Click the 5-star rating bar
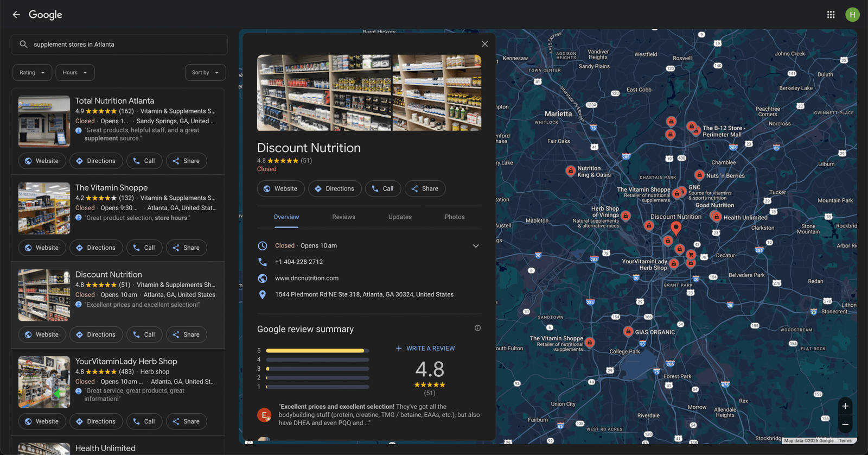868x455 pixels. point(317,351)
